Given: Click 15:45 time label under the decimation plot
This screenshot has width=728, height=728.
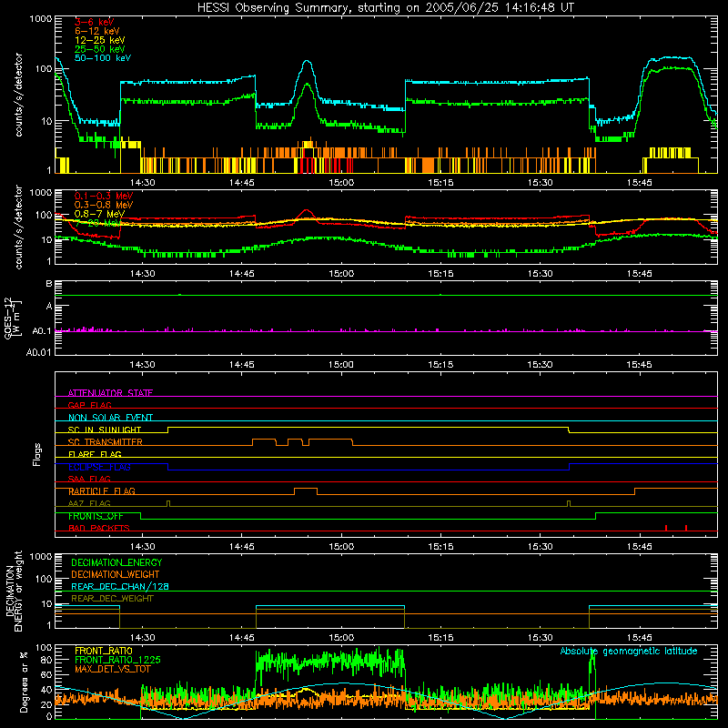Looking at the screenshot, I should coord(640,638).
